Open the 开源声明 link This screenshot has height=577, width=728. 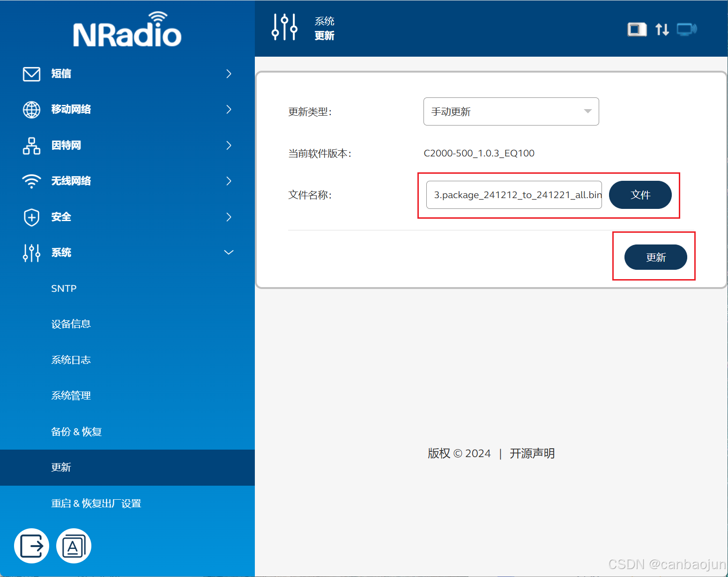(x=532, y=453)
